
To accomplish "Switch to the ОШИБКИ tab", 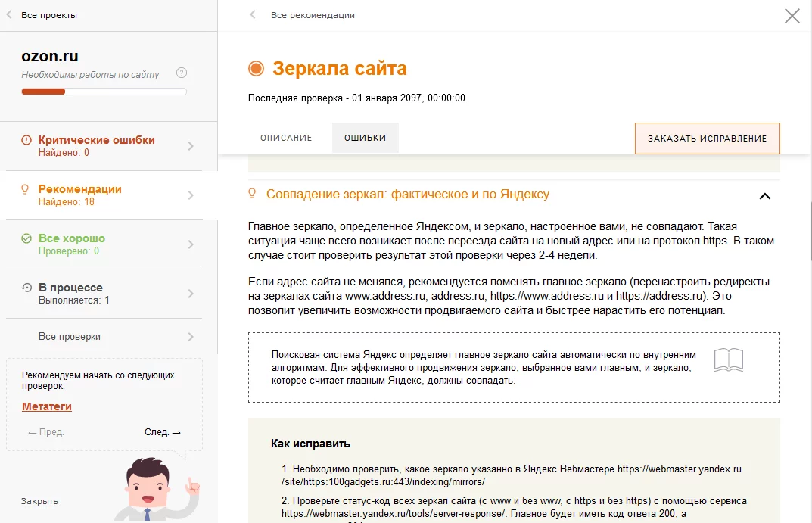I will (x=365, y=138).
